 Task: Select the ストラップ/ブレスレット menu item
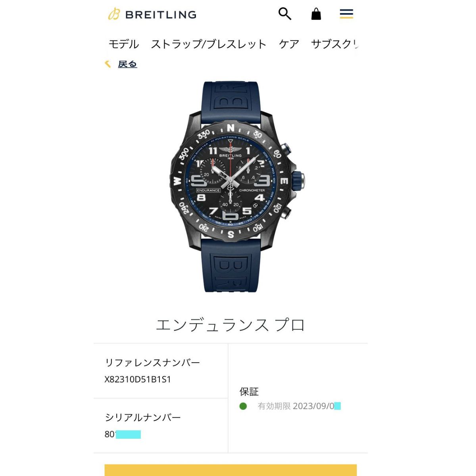pyautogui.click(x=208, y=44)
